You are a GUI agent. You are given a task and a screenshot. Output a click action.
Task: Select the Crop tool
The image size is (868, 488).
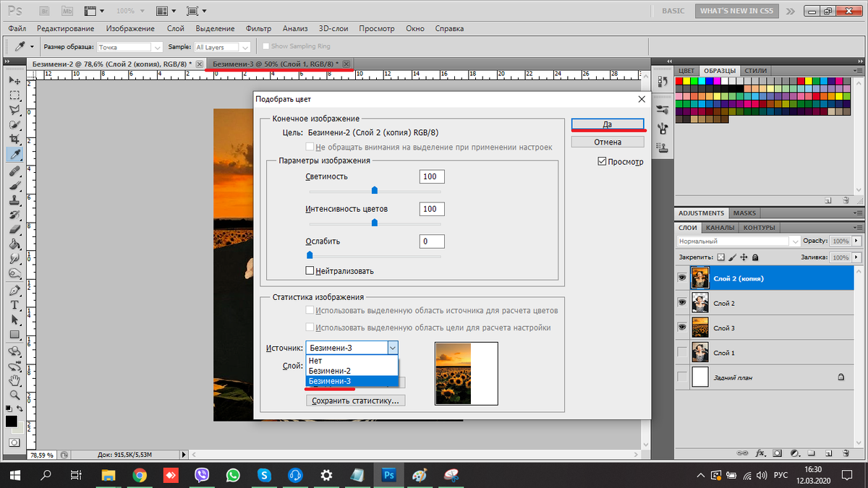coord(14,140)
